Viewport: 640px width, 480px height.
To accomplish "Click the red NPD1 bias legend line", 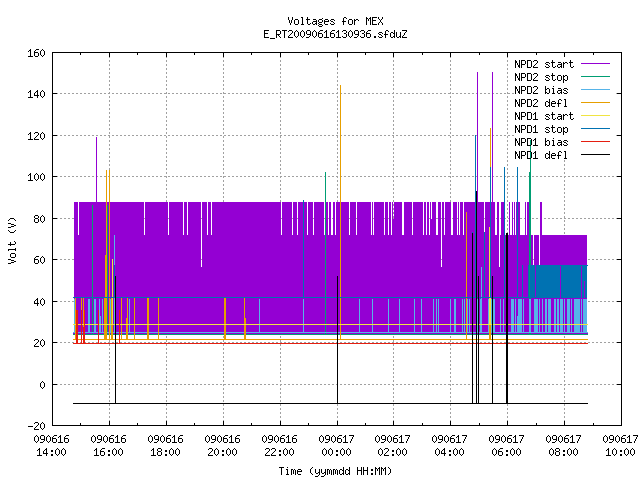I will pos(595,142).
